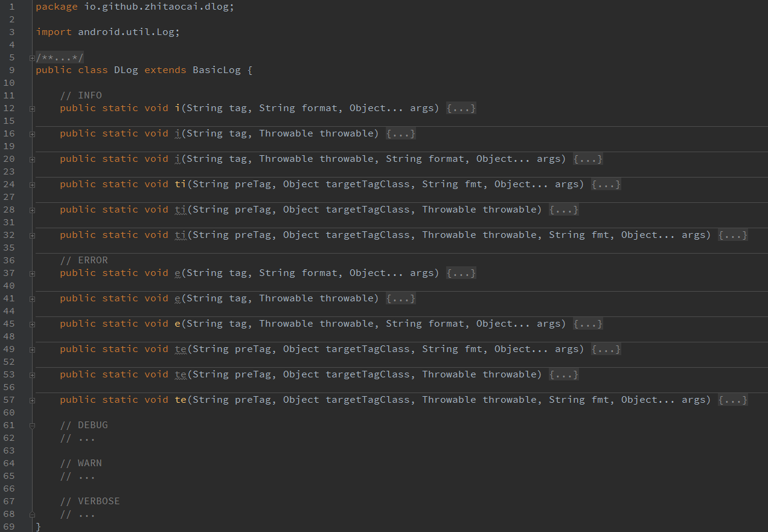Expand fold marker in gutter at line 49
Viewport: 768px width, 532px height.
pos(32,350)
